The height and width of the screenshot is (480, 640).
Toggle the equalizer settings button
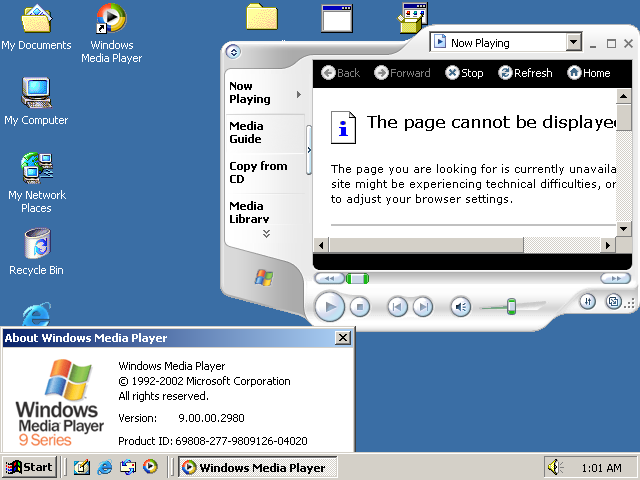pos(588,302)
